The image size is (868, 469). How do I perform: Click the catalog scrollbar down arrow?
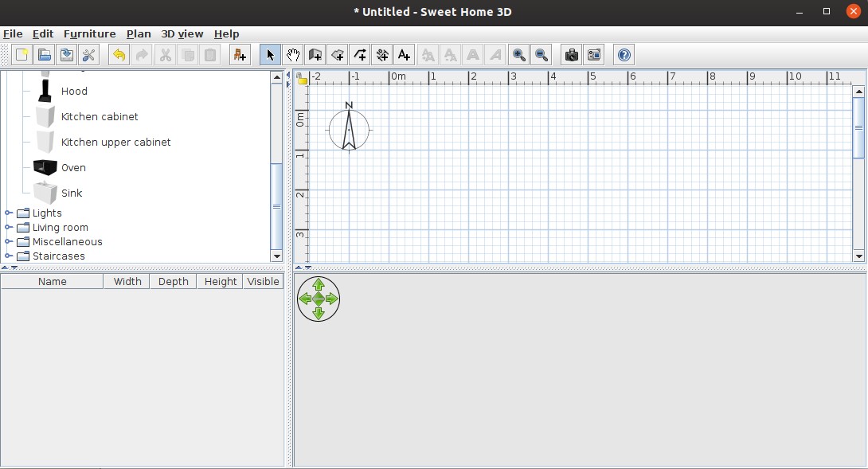point(277,256)
